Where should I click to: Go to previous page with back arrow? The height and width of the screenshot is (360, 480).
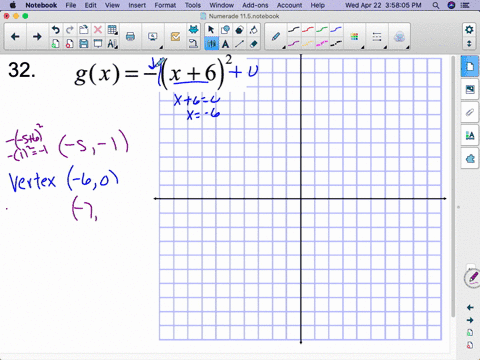tap(15, 37)
